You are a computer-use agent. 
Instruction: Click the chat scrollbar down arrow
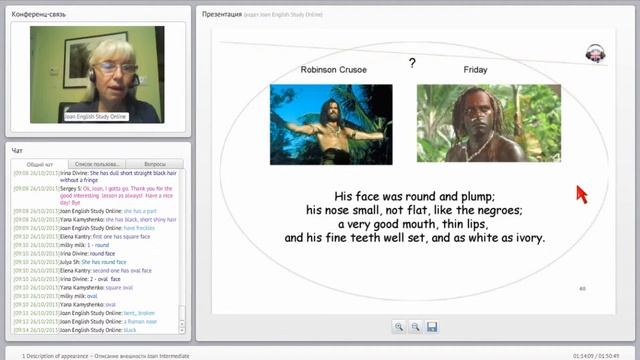point(182,330)
